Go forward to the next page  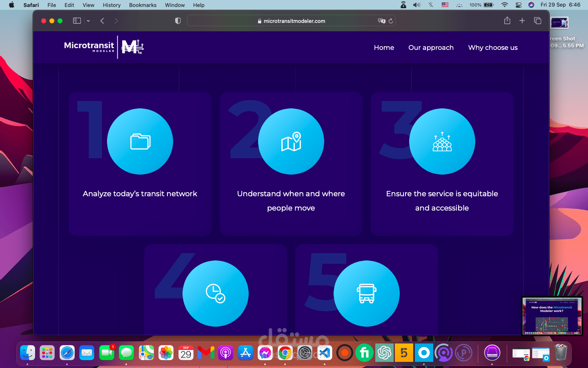[x=116, y=21]
